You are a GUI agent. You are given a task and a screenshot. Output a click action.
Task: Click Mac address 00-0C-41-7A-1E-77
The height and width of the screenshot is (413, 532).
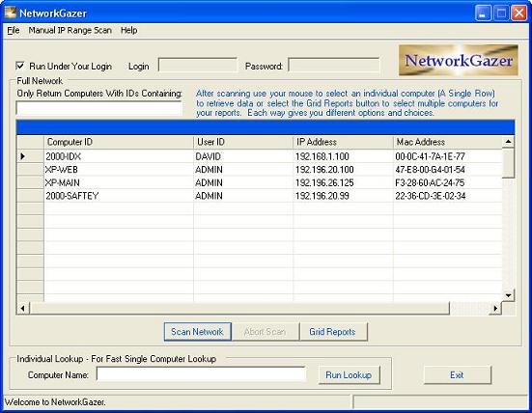point(448,156)
